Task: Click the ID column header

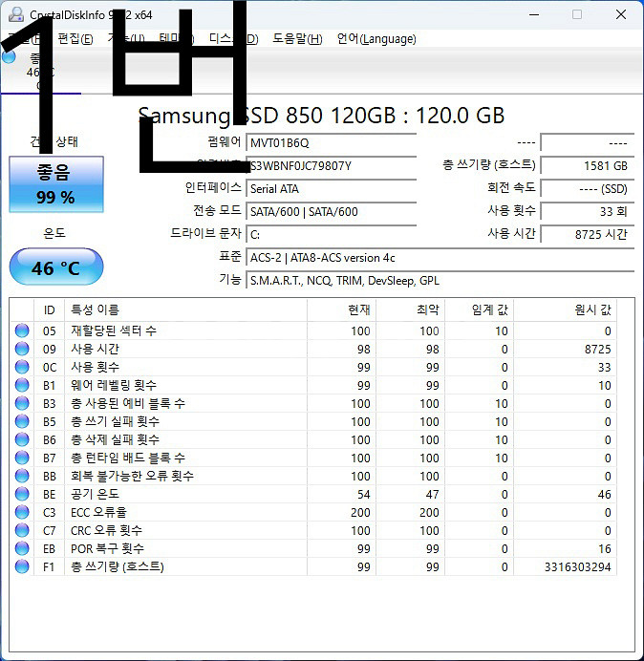Action: (x=49, y=309)
